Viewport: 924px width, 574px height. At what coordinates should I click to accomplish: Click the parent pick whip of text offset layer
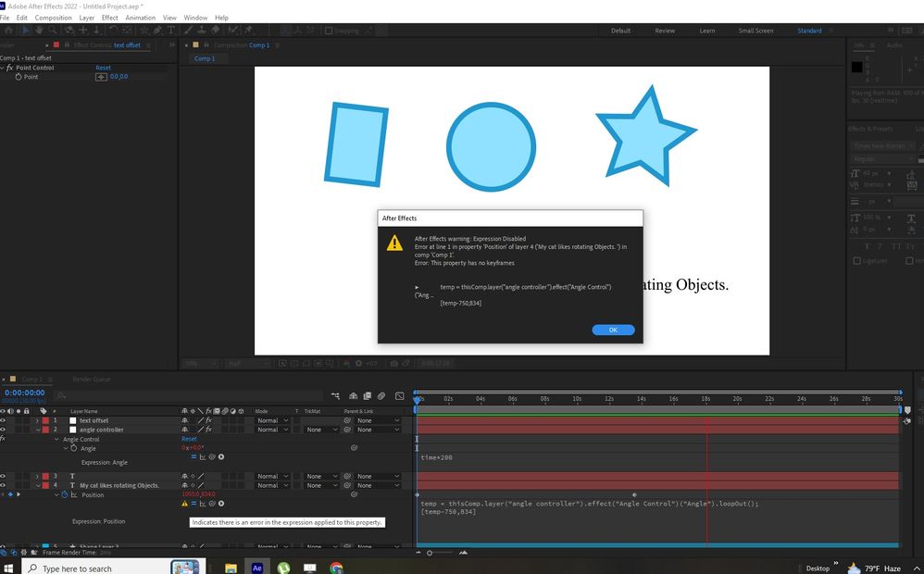click(x=347, y=420)
